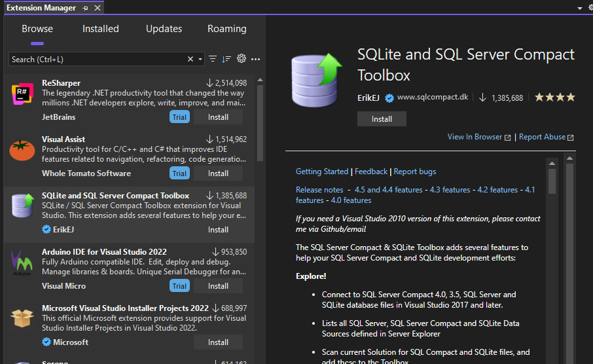Open the more options ellipsis menu
The height and width of the screenshot is (364, 593).
coord(256,59)
